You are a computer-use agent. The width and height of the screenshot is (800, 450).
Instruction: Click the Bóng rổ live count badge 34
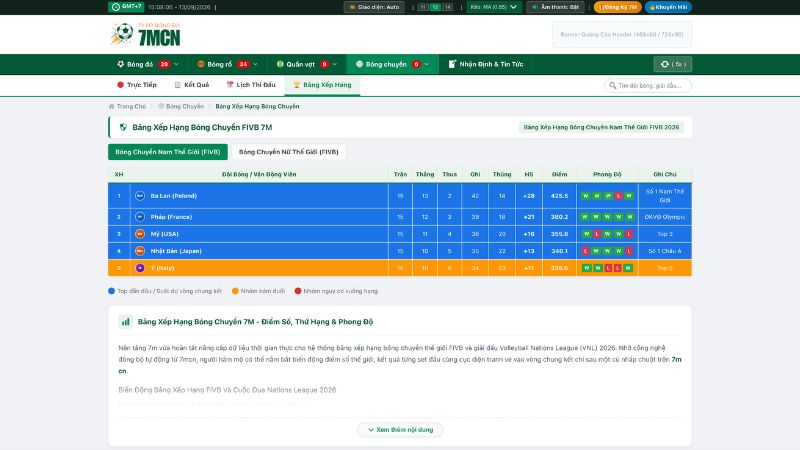pyautogui.click(x=243, y=64)
